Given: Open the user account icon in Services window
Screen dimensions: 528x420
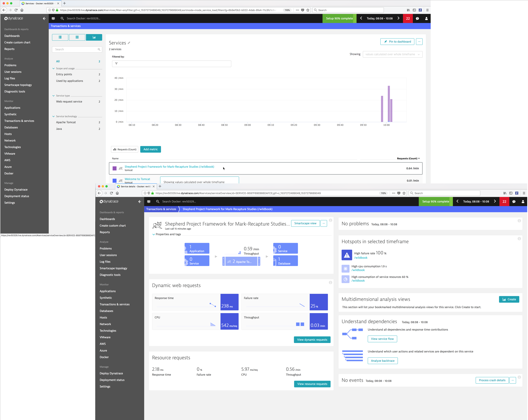Looking at the screenshot, I should [426, 18].
